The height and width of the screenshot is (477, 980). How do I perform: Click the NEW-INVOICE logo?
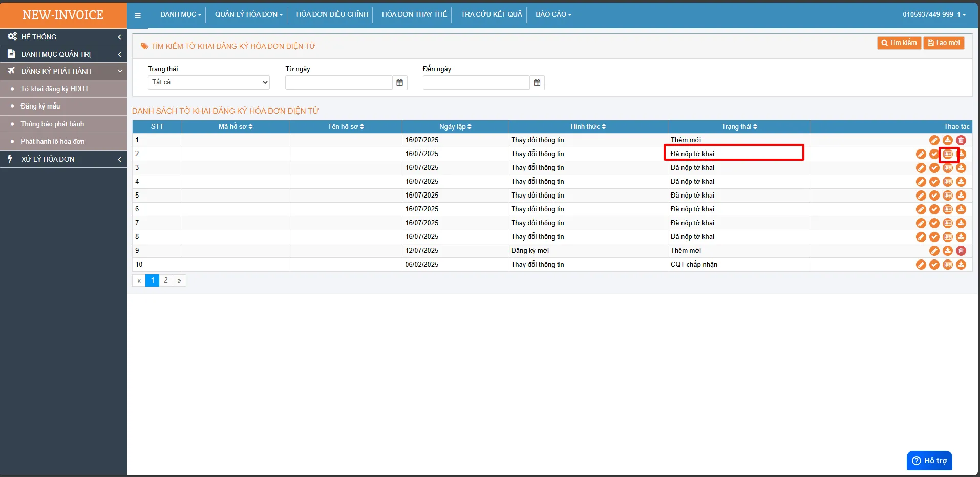pos(63,15)
